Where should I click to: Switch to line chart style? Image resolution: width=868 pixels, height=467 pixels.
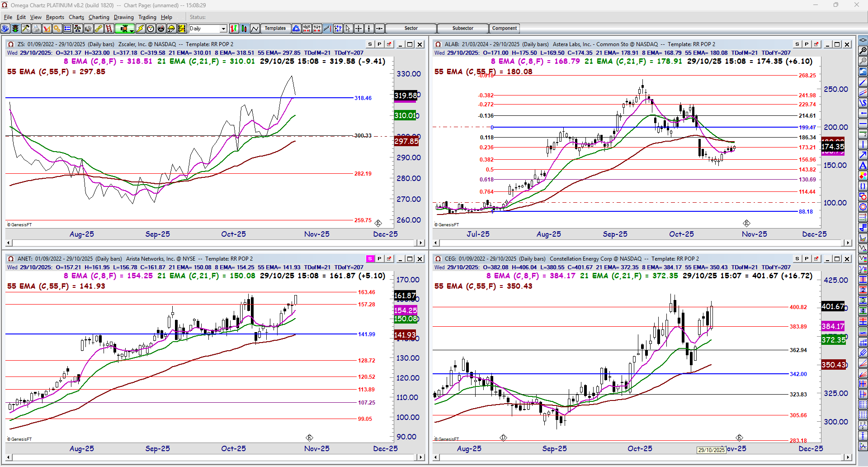coord(255,29)
